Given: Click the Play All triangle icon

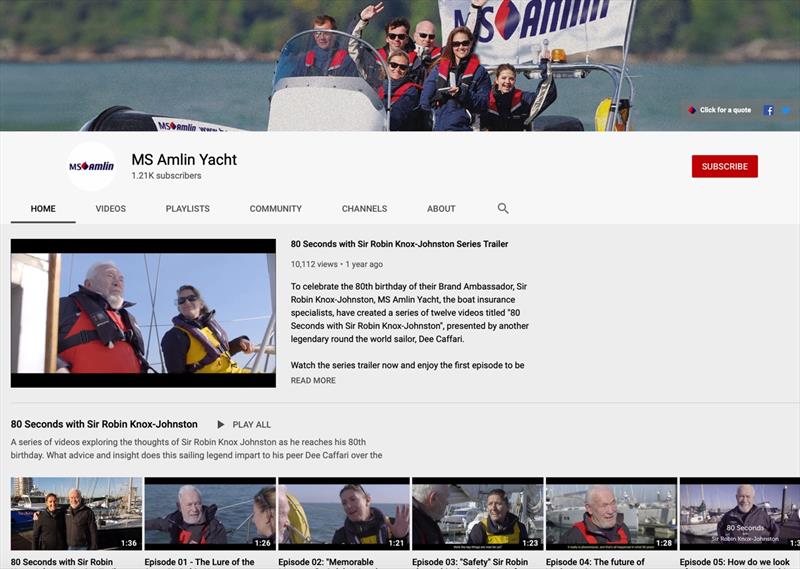Looking at the screenshot, I should [x=220, y=425].
